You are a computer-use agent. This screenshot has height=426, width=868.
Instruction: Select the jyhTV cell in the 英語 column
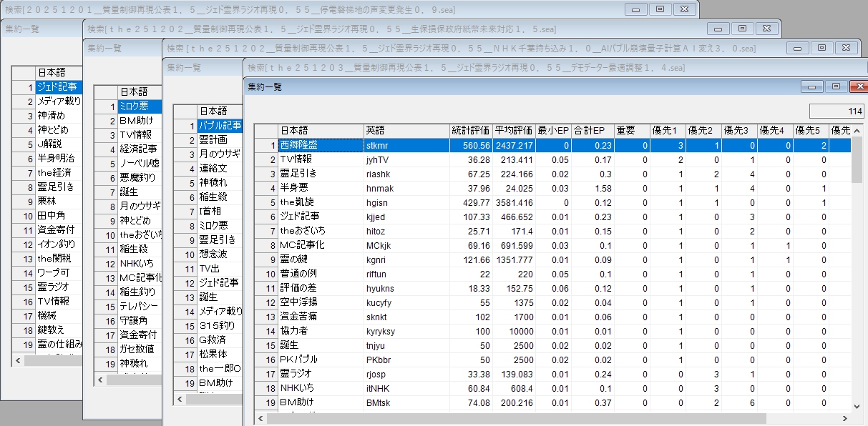tap(406, 159)
